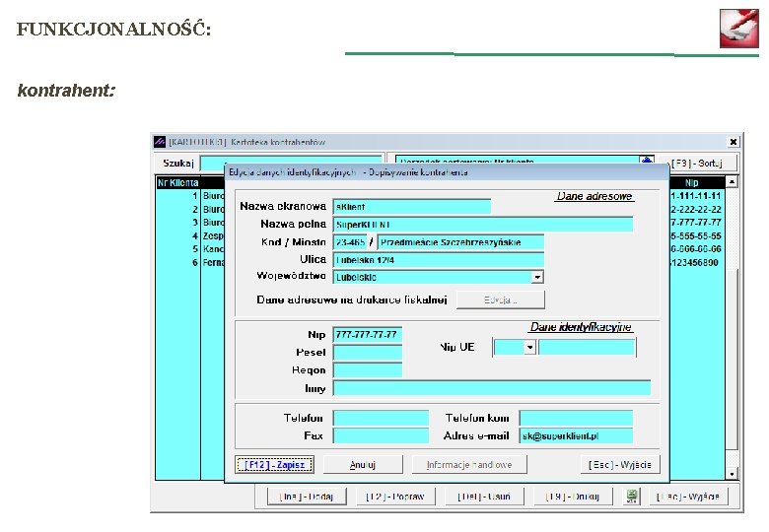769x532 pixels.
Task: Click the Miasto field Przedmieście Szczebrzeszyńskie
Action: (460, 242)
